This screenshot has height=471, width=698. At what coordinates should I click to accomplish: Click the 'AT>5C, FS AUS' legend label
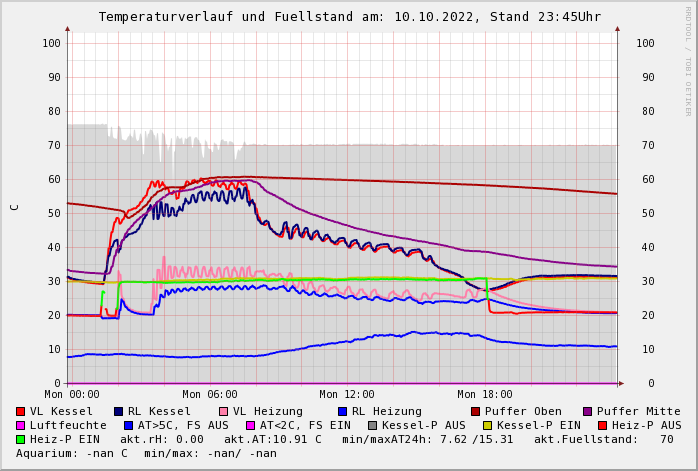coord(183,426)
